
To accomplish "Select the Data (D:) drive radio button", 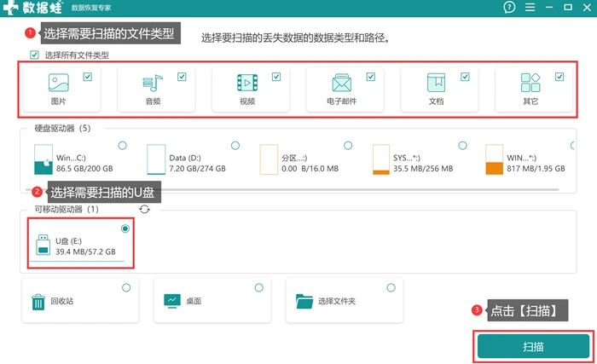I will [235, 146].
